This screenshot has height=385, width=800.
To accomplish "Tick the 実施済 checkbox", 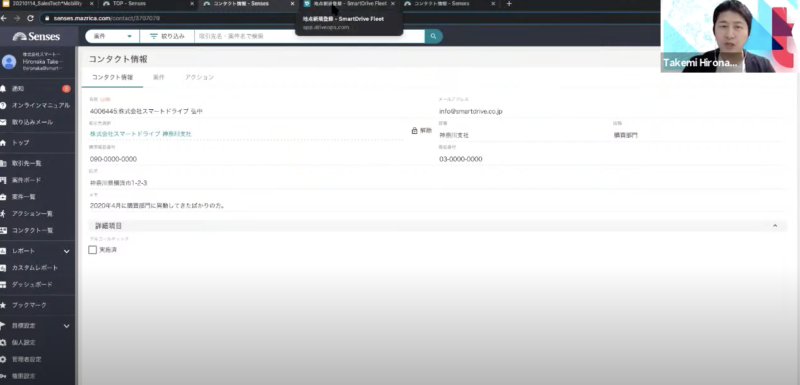I will 92,250.
